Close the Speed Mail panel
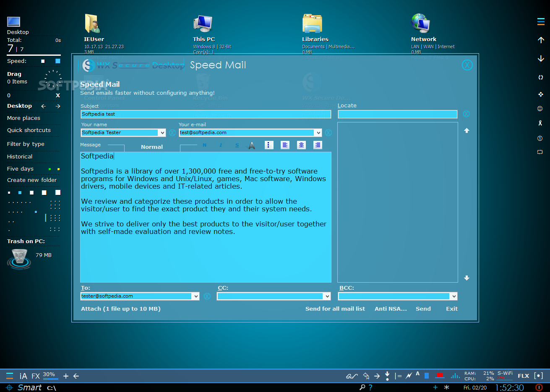 pyautogui.click(x=467, y=65)
